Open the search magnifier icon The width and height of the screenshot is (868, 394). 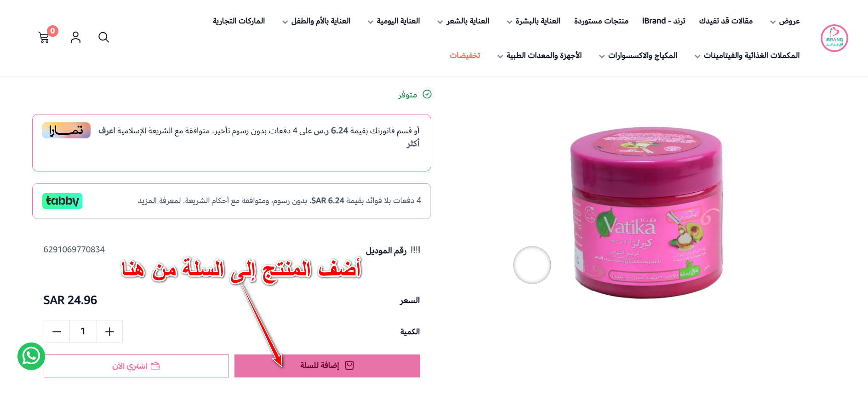pyautogui.click(x=104, y=37)
